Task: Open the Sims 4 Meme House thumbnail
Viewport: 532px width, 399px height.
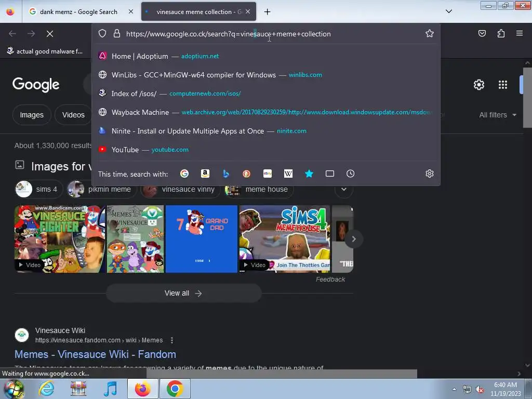Action: click(x=284, y=239)
